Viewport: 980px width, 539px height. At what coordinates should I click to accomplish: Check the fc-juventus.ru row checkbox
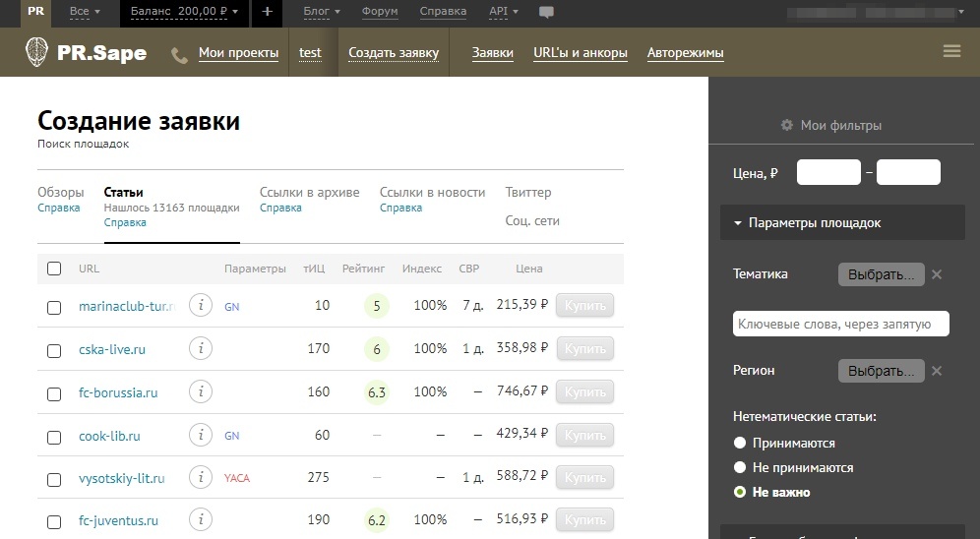click(x=54, y=521)
